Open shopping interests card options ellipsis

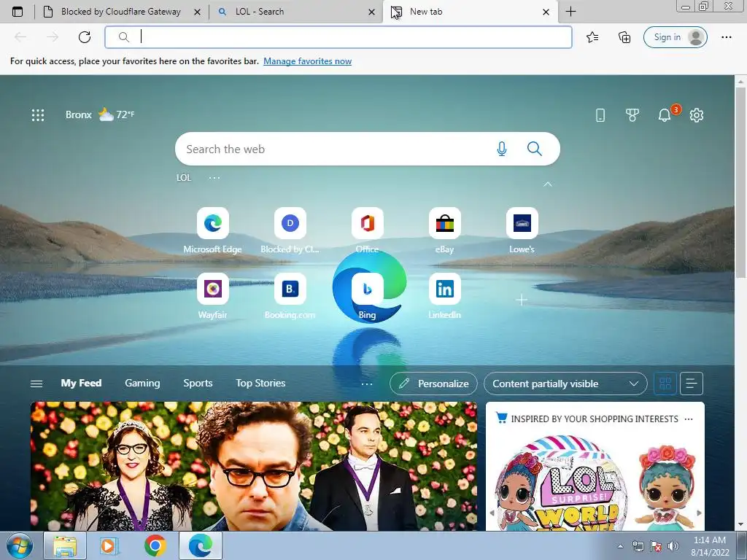689,419
